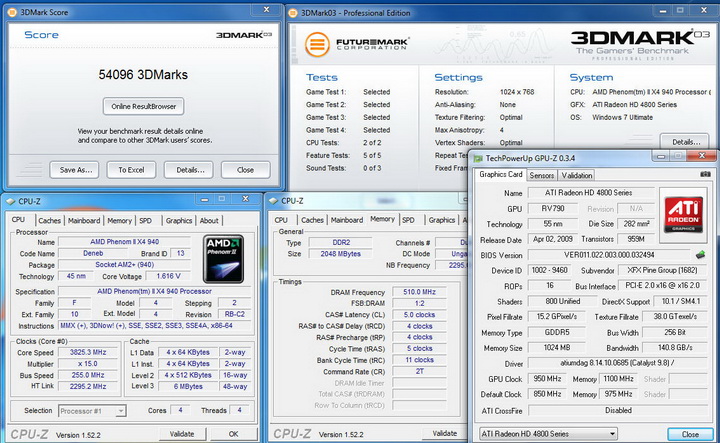Click the Bandwidth field 140.8 GB/s
This screenshot has width=720, height=443.
point(675,348)
